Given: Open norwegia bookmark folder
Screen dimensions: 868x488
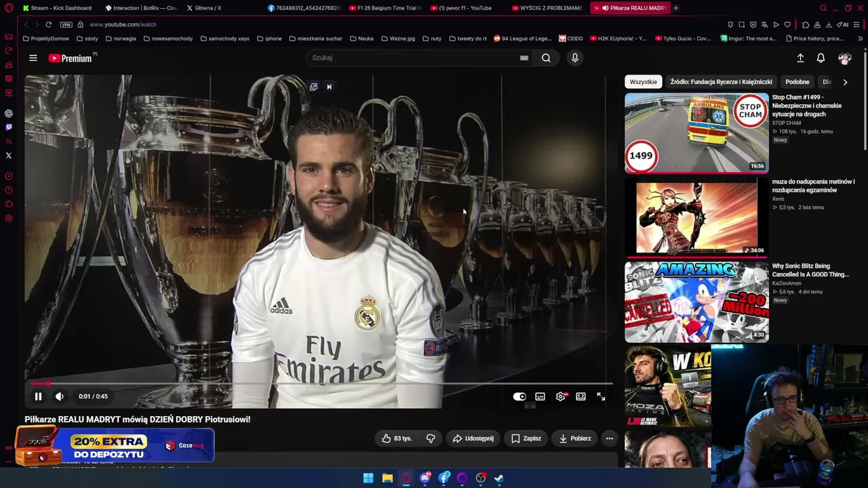Looking at the screenshot, I should [x=121, y=39].
